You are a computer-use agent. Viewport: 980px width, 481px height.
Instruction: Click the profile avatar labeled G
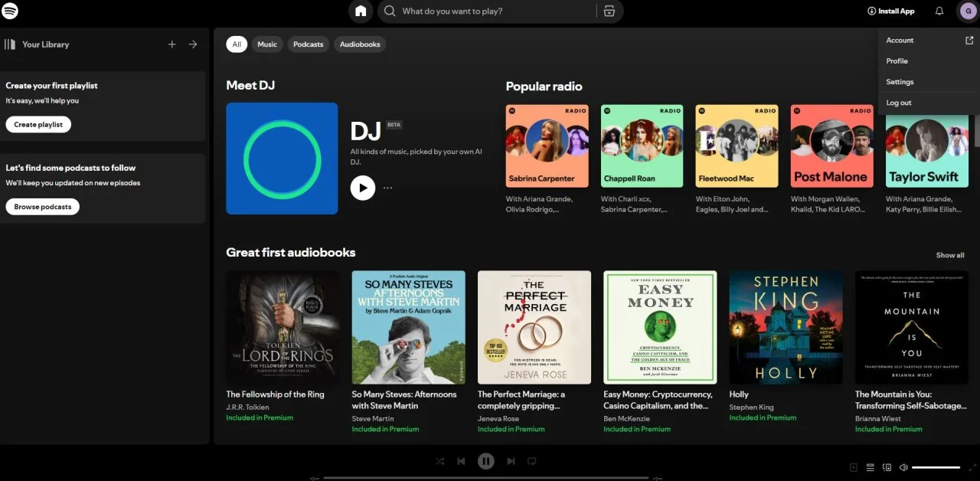click(x=968, y=11)
